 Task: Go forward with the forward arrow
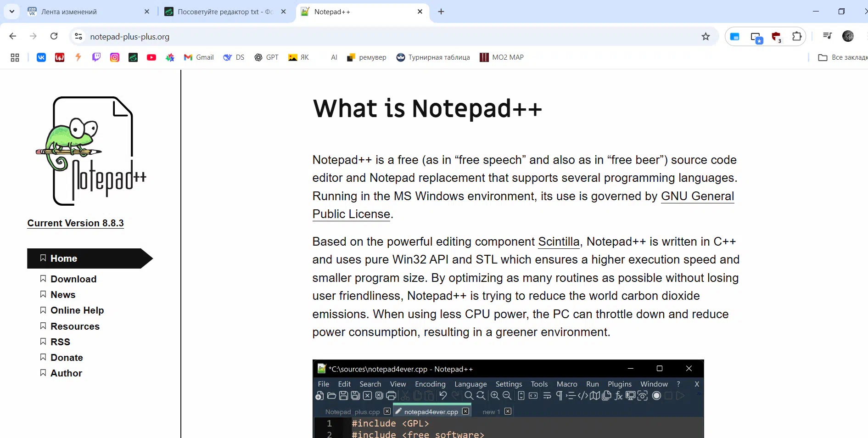pos(33,36)
